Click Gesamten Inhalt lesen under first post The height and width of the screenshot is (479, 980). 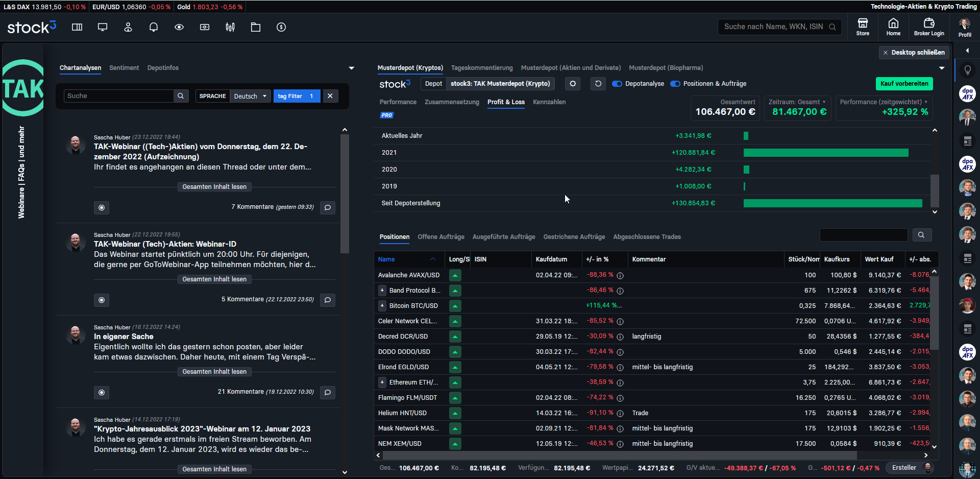(214, 187)
